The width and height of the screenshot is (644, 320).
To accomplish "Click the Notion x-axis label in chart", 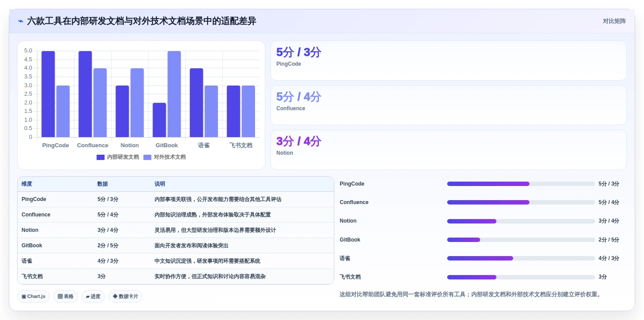I will click(x=130, y=145).
